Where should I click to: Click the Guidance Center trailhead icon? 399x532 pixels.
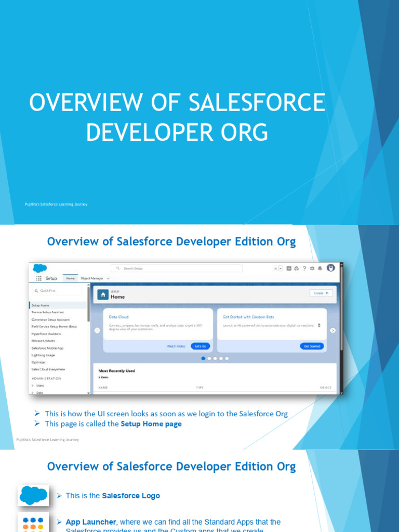297,269
